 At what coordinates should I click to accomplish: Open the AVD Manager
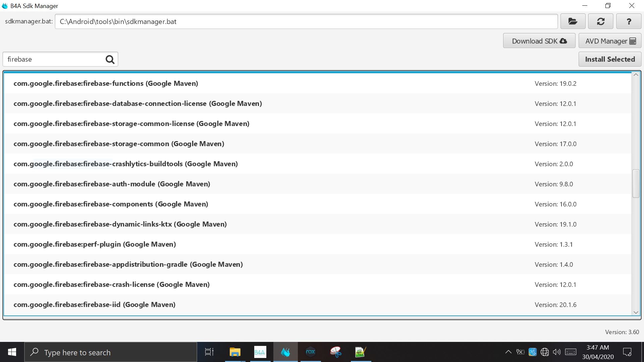(x=610, y=41)
